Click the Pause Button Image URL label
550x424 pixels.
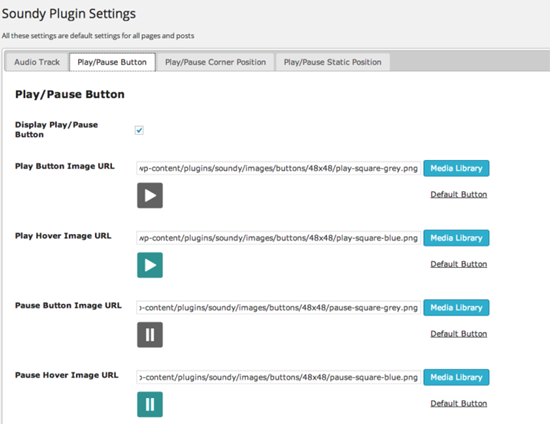point(68,305)
